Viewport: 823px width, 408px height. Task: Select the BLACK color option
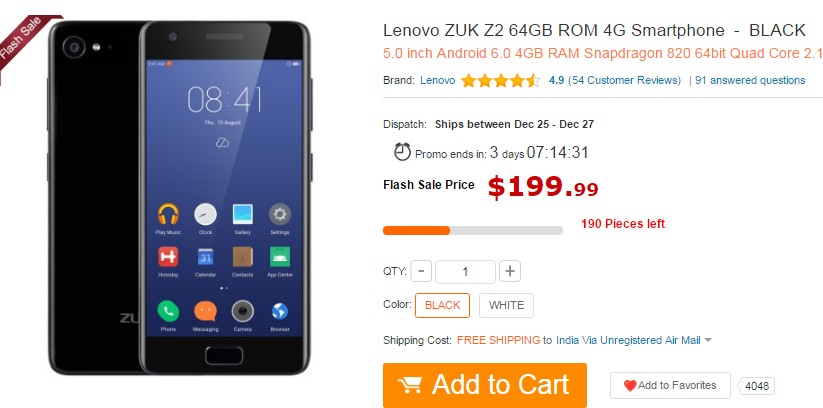(442, 306)
